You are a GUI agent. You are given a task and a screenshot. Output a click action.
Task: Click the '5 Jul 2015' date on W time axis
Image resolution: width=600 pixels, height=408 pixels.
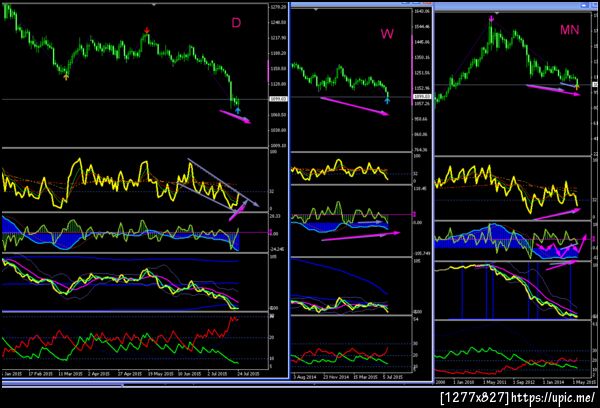tap(393, 377)
